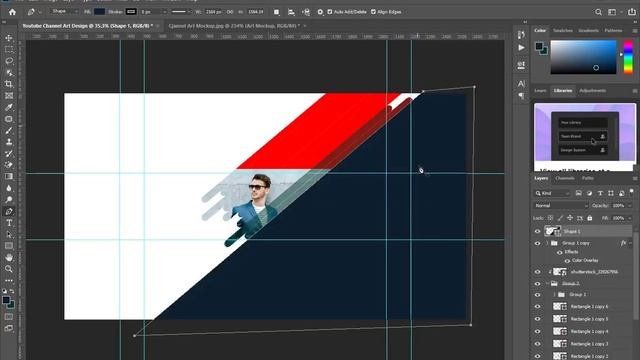
Task: Open the Character panel icon
Action: point(521,84)
